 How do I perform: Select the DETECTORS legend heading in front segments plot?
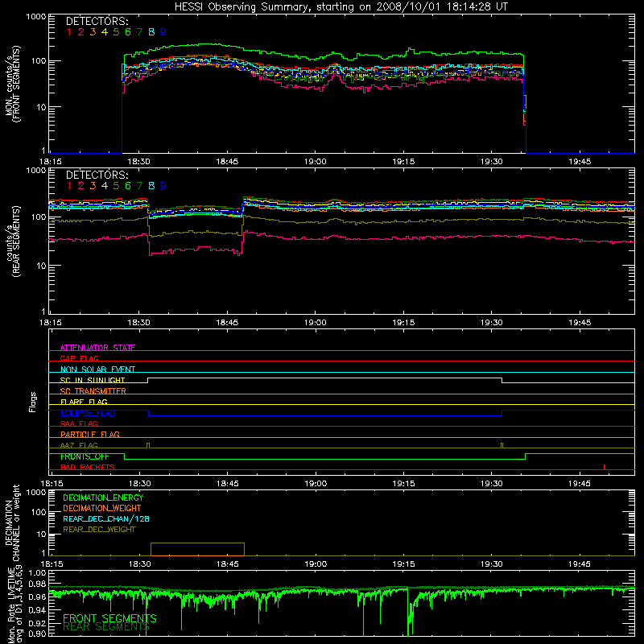coord(97,21)
